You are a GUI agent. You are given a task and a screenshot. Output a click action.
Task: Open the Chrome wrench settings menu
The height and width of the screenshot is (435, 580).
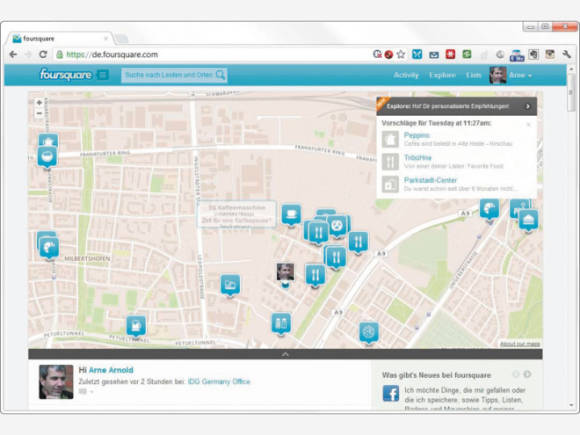coord(567,55)
